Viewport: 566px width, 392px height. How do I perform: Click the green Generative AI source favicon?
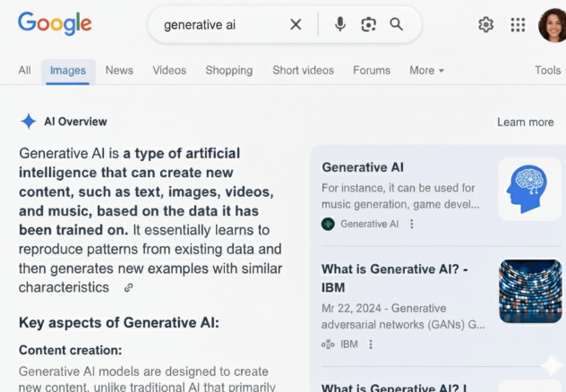click(x=328, y=224)
